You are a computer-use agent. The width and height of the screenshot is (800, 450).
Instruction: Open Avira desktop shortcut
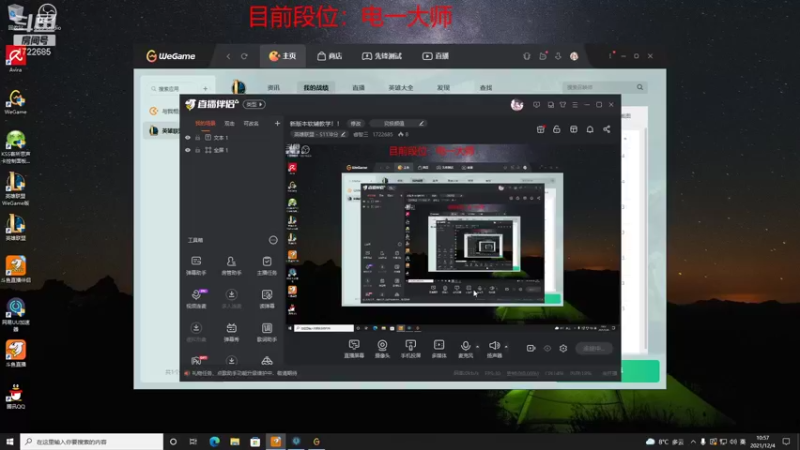(15, 59)
